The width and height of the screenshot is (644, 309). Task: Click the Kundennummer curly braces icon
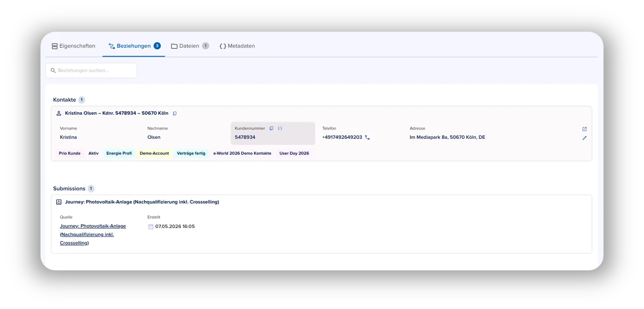pyautogui.click(x=280, y=128)
